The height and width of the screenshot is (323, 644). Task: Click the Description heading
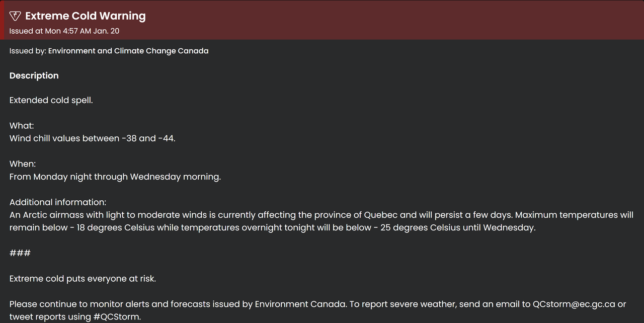coord(34,75)
